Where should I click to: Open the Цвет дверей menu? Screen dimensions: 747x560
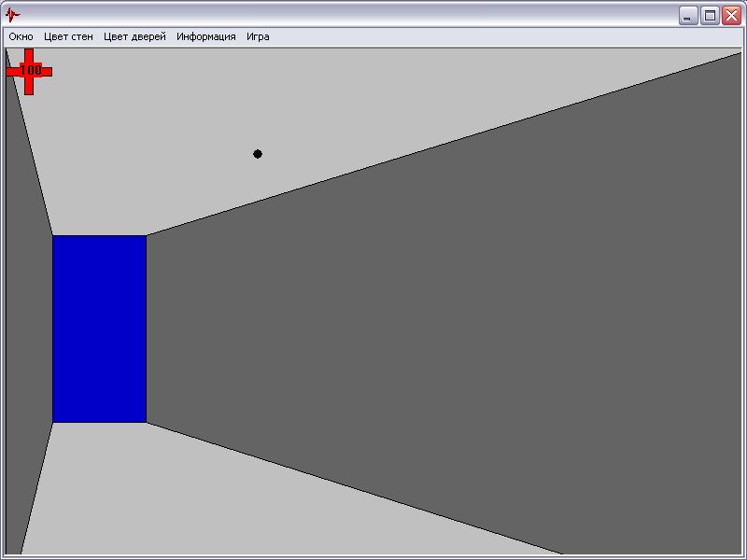134,37
